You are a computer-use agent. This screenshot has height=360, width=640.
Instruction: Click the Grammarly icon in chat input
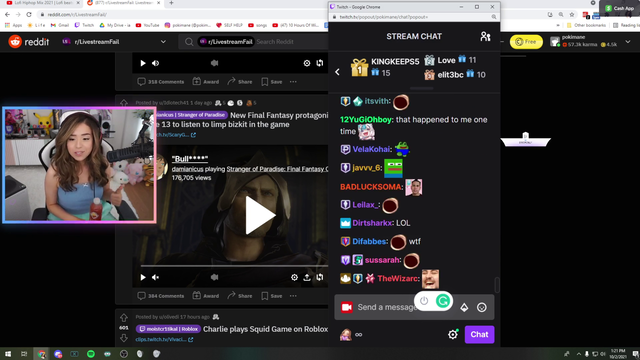click(x=442, y=301)
